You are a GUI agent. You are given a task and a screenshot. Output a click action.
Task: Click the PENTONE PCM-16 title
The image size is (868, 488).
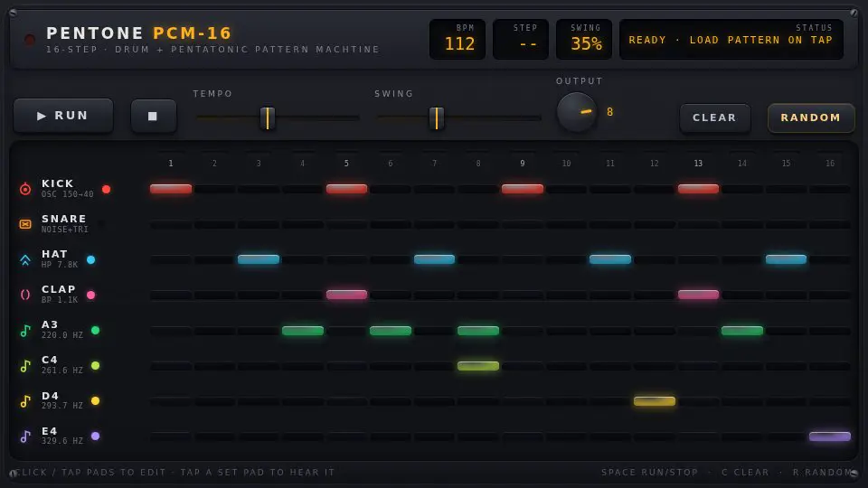(x=139, y=33)
